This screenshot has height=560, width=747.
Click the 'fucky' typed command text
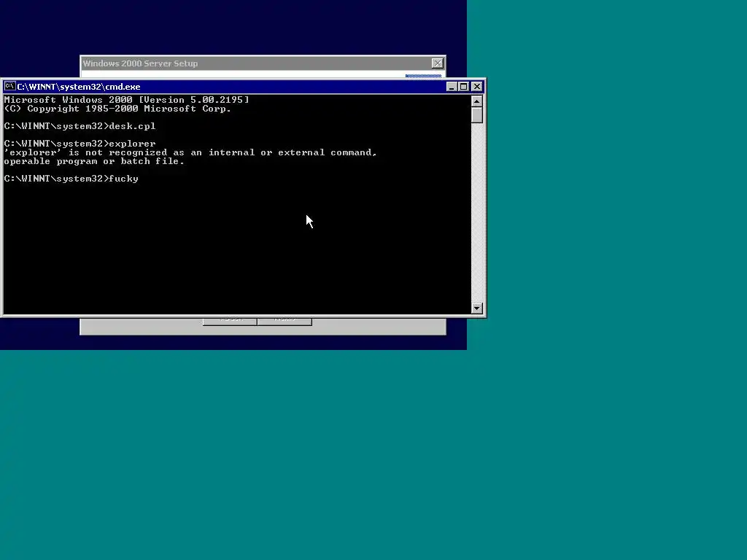[124, 179]
